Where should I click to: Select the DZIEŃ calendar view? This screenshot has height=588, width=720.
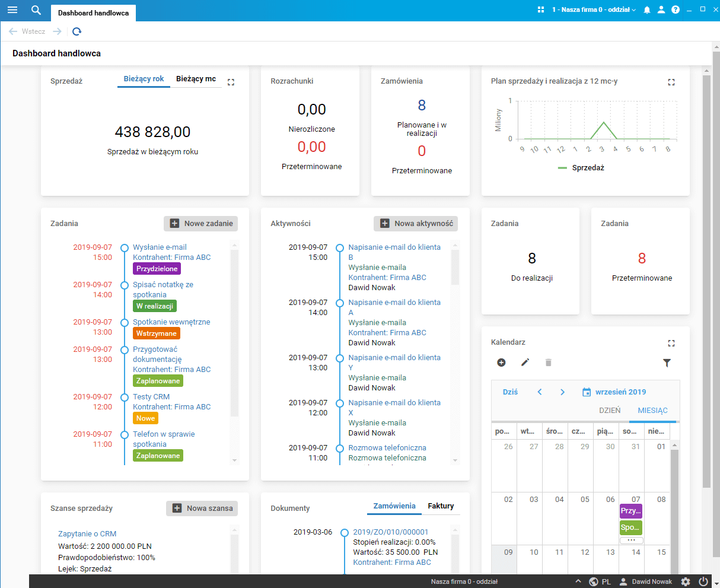click(x=610, y=411)
